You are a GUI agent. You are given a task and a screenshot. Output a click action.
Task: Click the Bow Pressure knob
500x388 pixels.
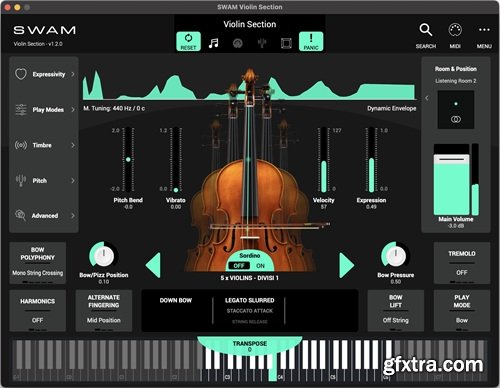click(396, 256)
